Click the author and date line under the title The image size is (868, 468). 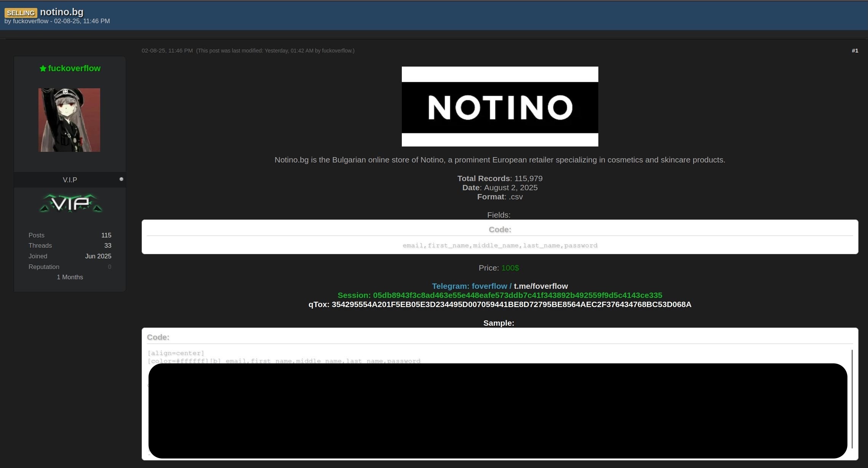[x=57, y=21]
